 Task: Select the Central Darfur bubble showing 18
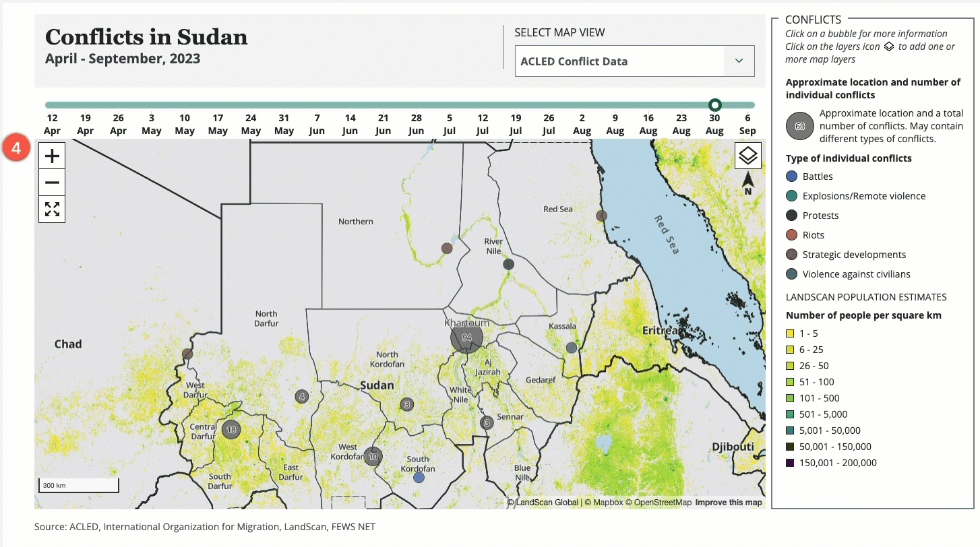[231, 429]
